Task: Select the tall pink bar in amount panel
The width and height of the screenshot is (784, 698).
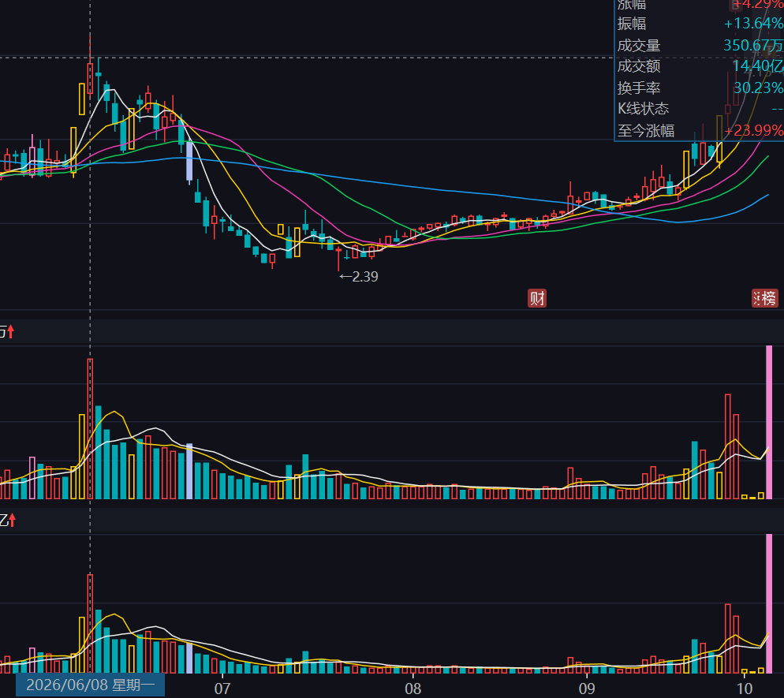Action: 769,603
